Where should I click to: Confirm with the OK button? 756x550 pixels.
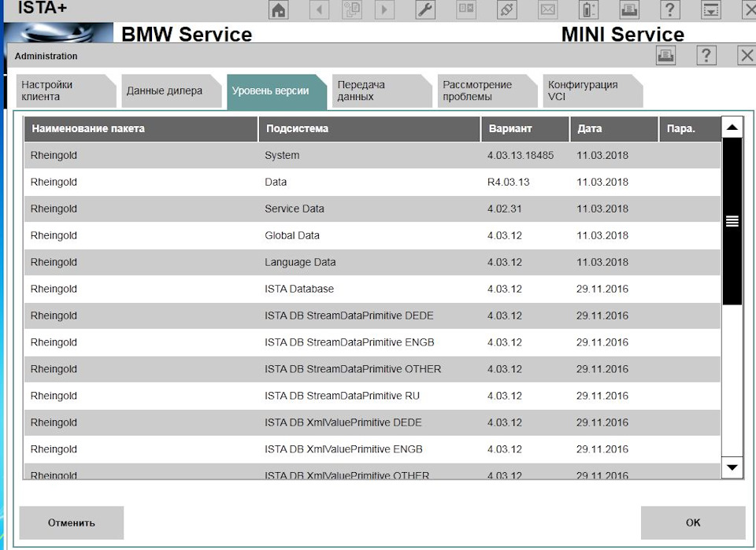coord(692,522)
